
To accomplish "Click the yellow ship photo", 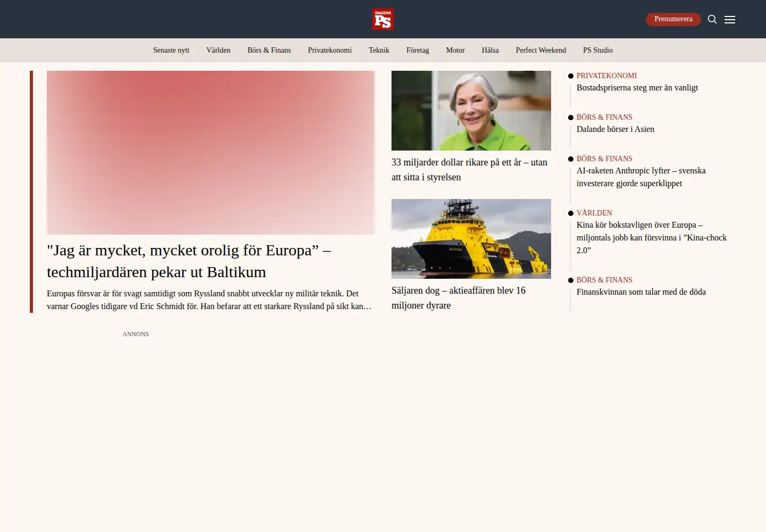I will 471,239.
